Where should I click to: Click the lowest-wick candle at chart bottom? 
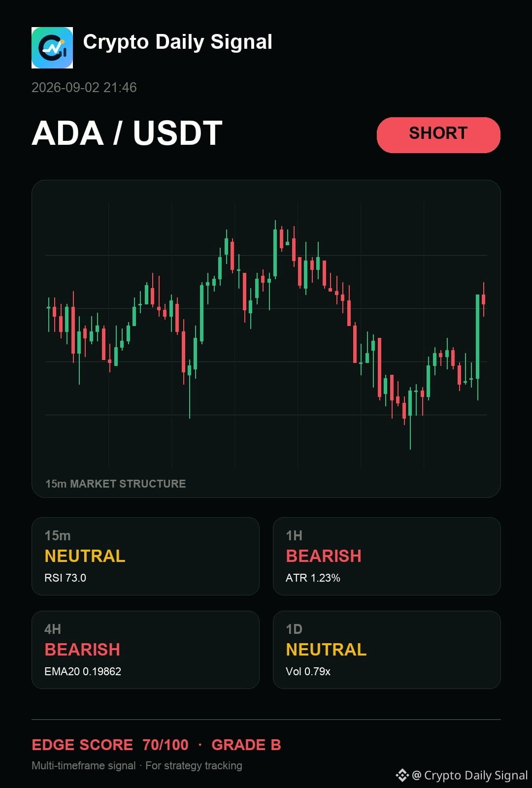[410, 419]
